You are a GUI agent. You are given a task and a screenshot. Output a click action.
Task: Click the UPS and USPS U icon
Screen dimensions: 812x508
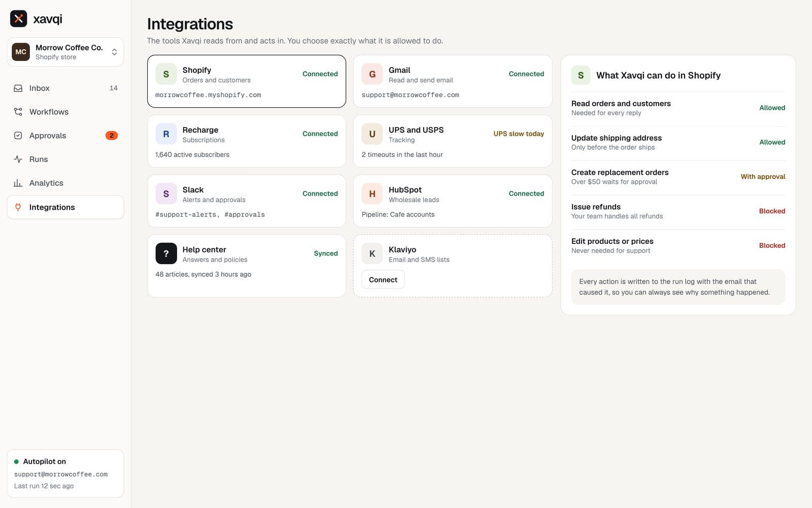pyautogui.click(x=372, y=134)
